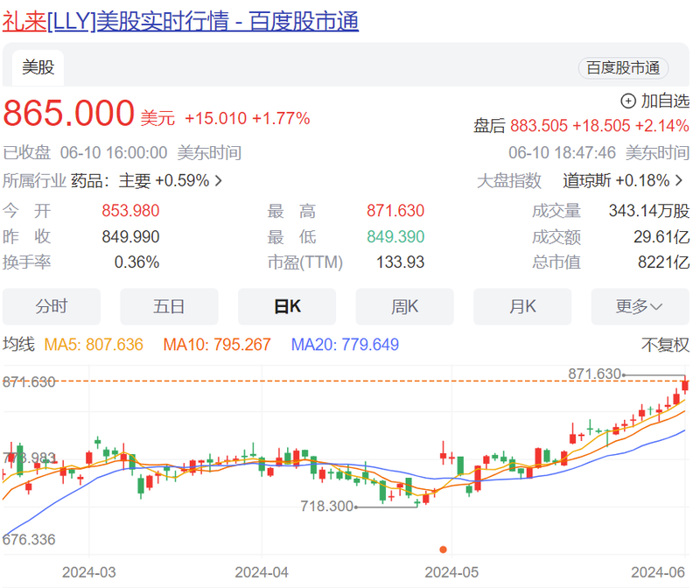Select the 月K monthly candlestick view
This screenshot has height=588, width=700.
pos(521,306)
